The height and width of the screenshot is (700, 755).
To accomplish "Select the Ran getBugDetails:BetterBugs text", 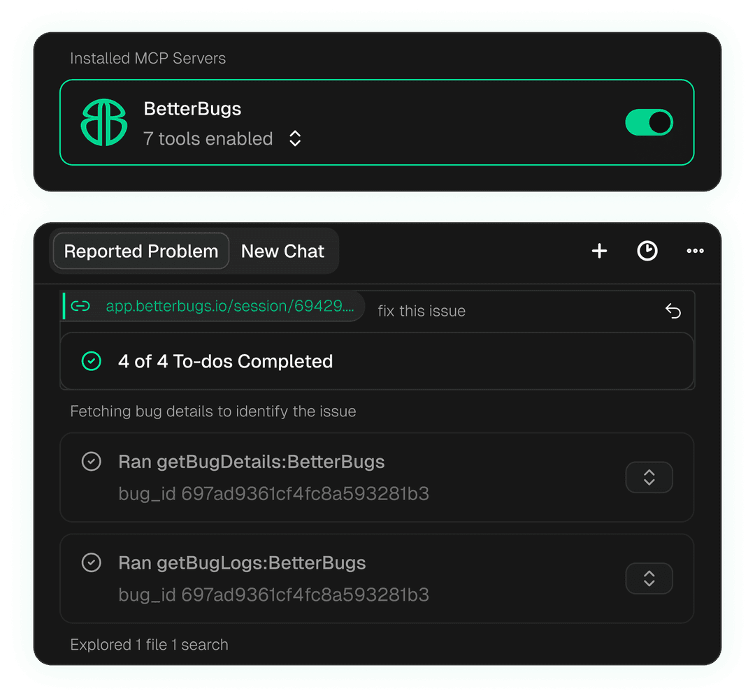I will pos(252,462).
